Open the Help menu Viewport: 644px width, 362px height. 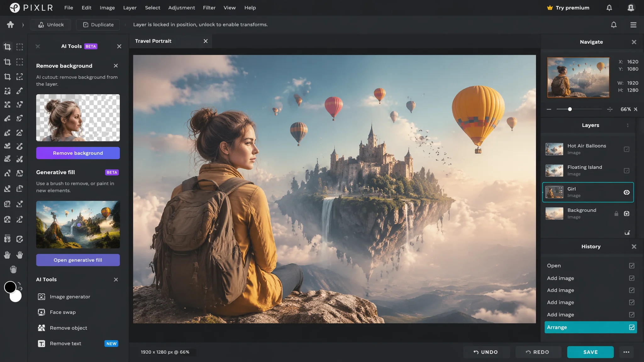pos(250,8)
